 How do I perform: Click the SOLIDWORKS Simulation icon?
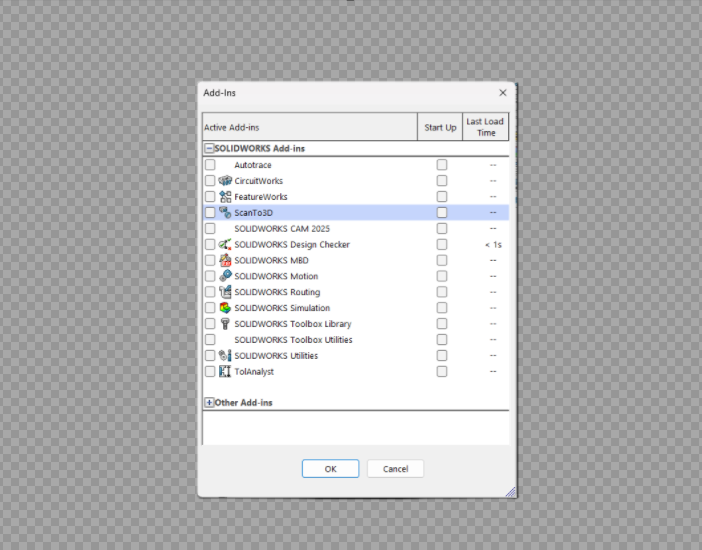(x=225, y=308)
